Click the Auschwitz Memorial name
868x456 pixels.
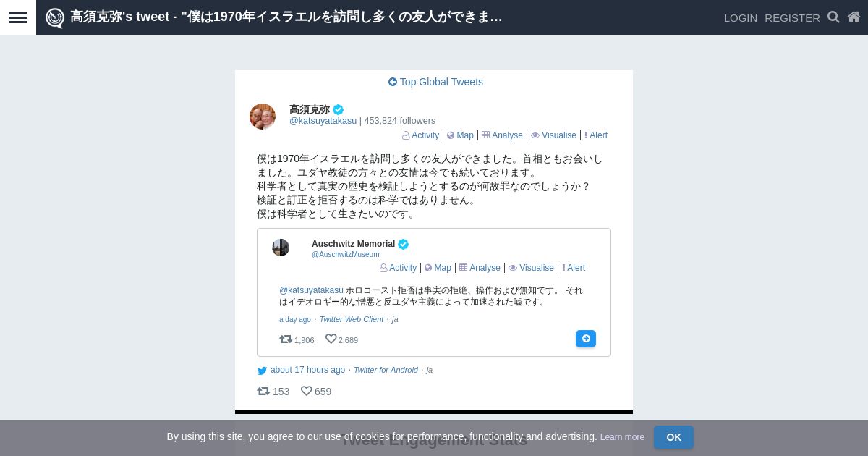click(353, 244)
